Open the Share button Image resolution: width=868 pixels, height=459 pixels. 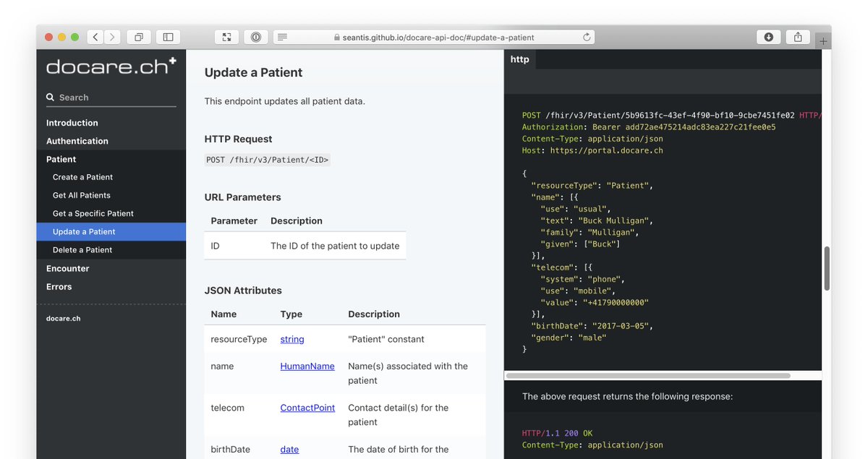click(x=798, y=37)
